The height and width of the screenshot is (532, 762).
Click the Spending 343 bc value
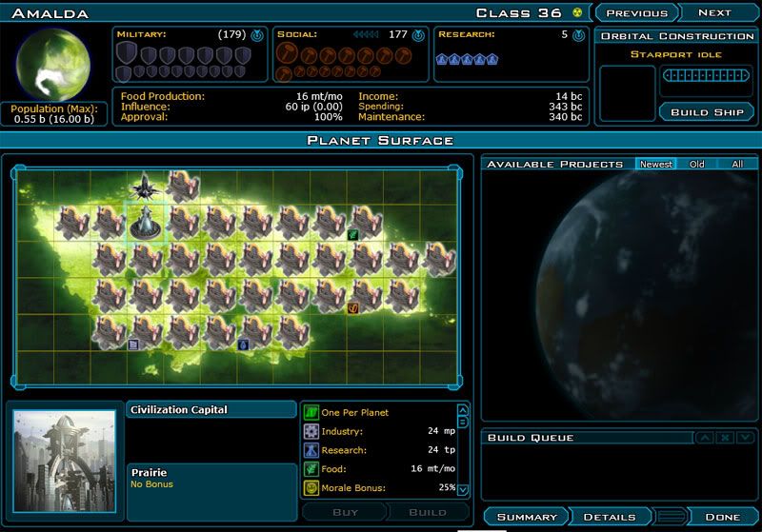[x=565, y=107]
